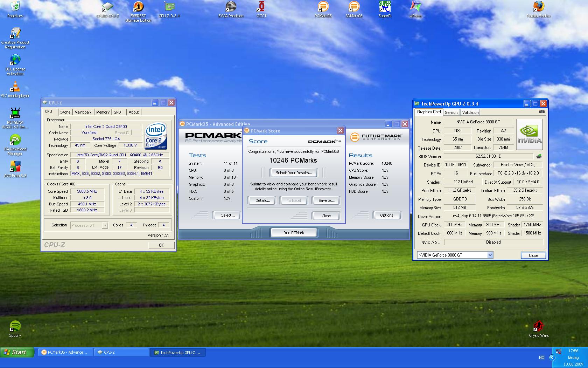
Task: Click the Rated FSB 1800.2 MHz value
Action: point(87,210)
